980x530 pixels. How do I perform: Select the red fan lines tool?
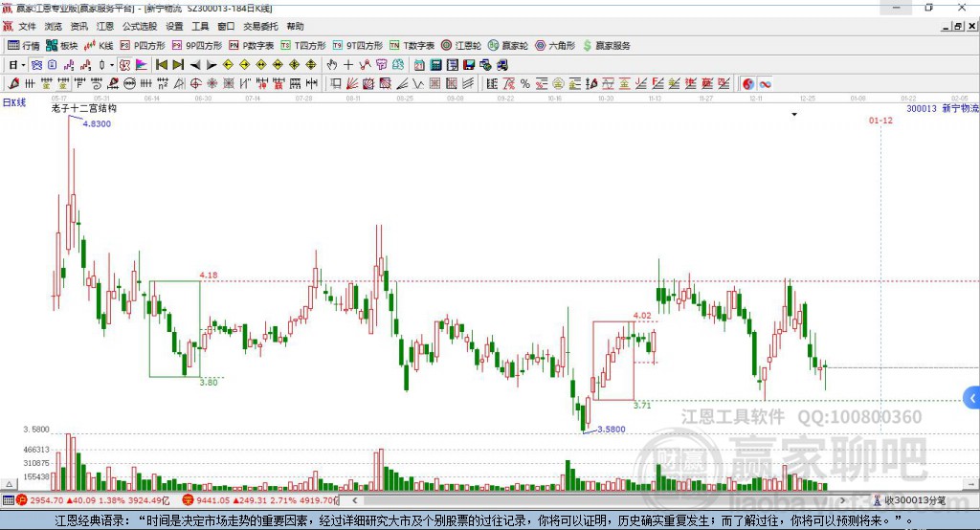point(352,83)
